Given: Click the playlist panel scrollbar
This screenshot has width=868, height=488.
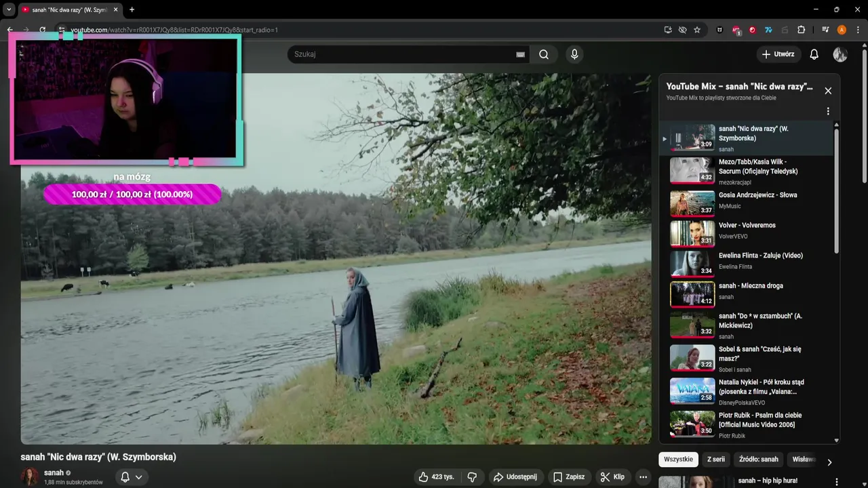Looking at the screenshot, I should tap(836, 191).
